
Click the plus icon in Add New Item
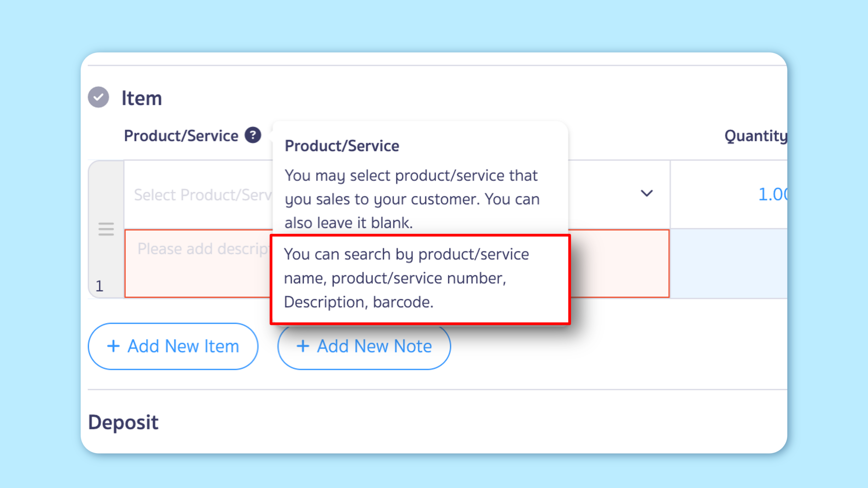point(113,346)
